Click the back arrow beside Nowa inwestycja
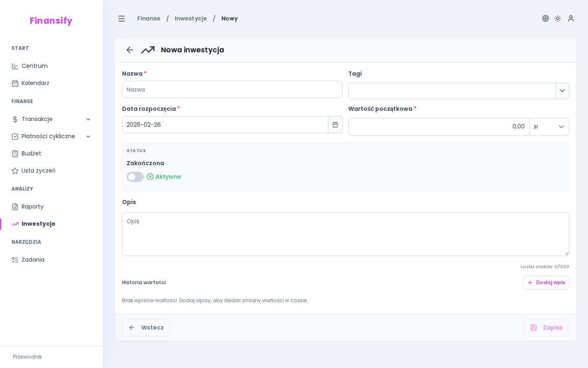The height and width of the screenshot is (368, 588). click(130, 50)
